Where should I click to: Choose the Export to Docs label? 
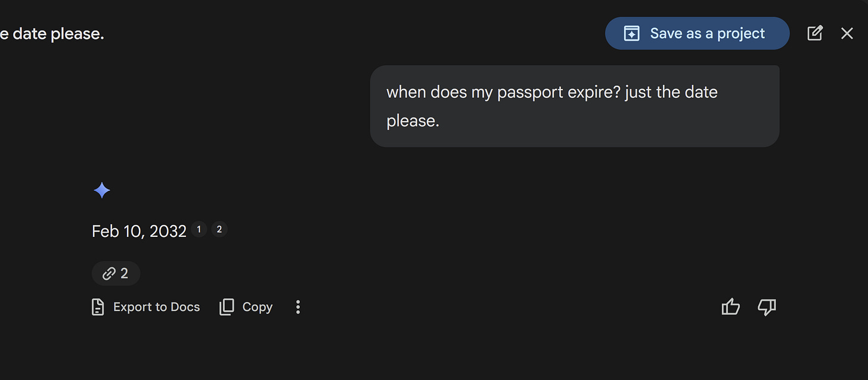pyautogui.click(x=156, y=307)
